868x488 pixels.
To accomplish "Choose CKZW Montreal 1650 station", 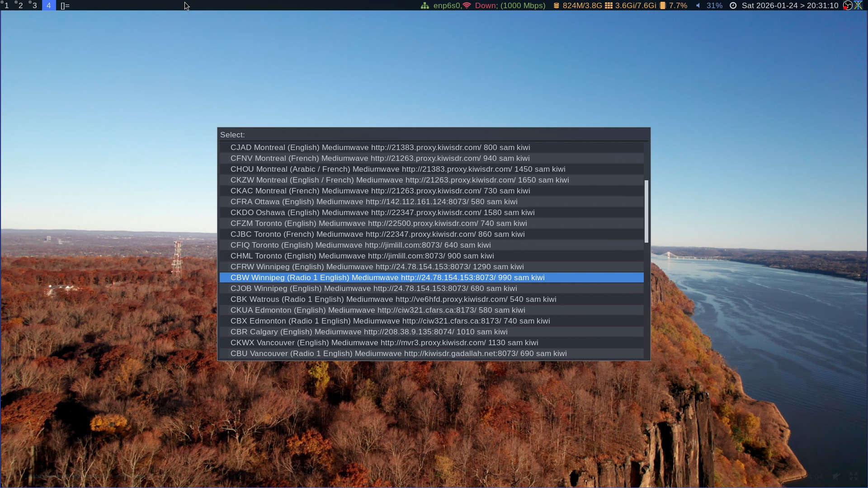I will pos(432,180).
